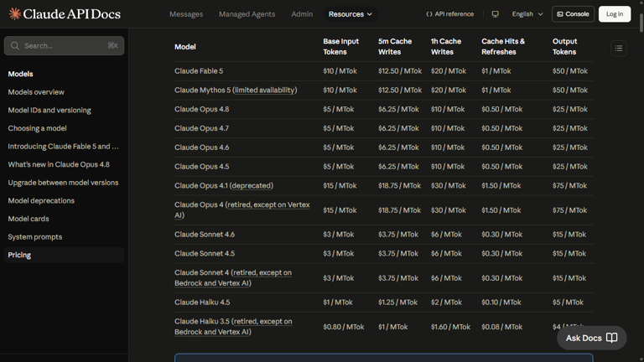This screenshot has height=362, width=644.
Task: Toggle the theme monitor icon
Action: pos(496,14)
